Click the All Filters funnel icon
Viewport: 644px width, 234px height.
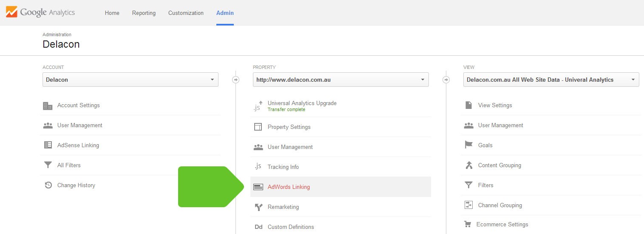point(48,165)
